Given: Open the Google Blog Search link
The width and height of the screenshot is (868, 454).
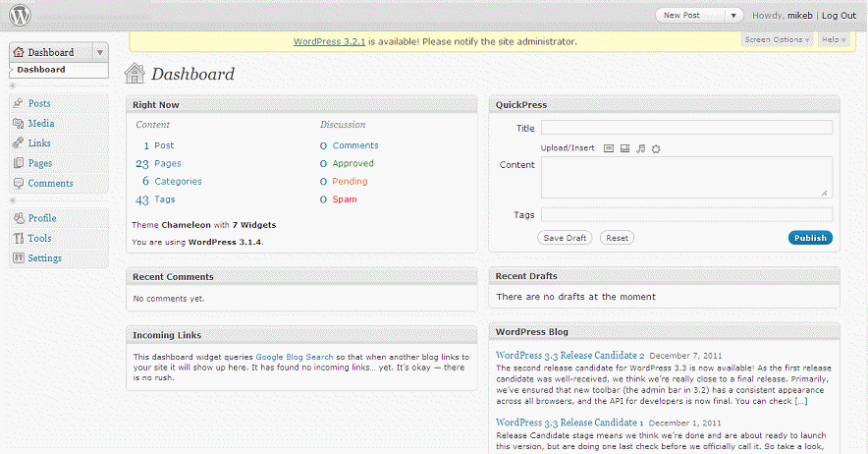Looking at the screenshot, I should 295,357.
